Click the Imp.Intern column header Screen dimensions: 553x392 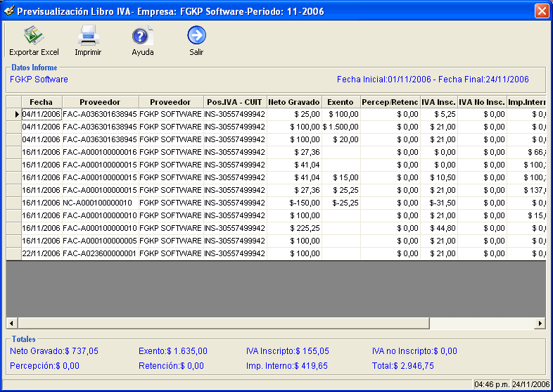click(x=526, y=102)
